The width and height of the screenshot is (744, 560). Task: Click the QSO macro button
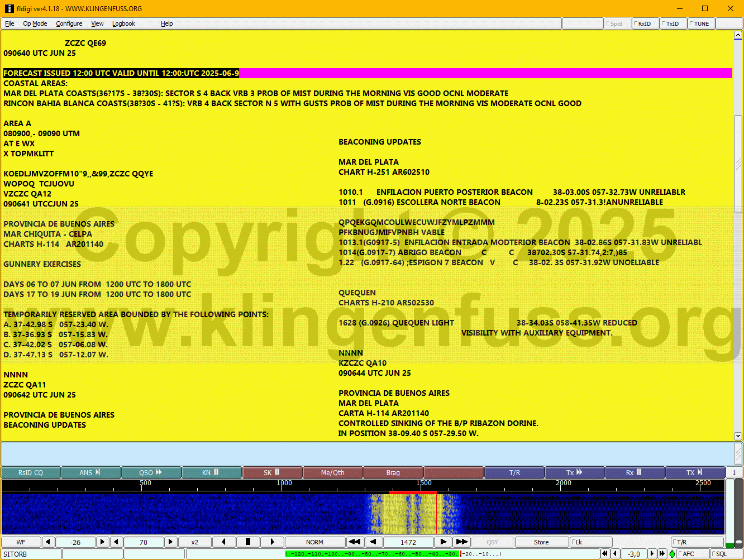[x=151, y=472]
